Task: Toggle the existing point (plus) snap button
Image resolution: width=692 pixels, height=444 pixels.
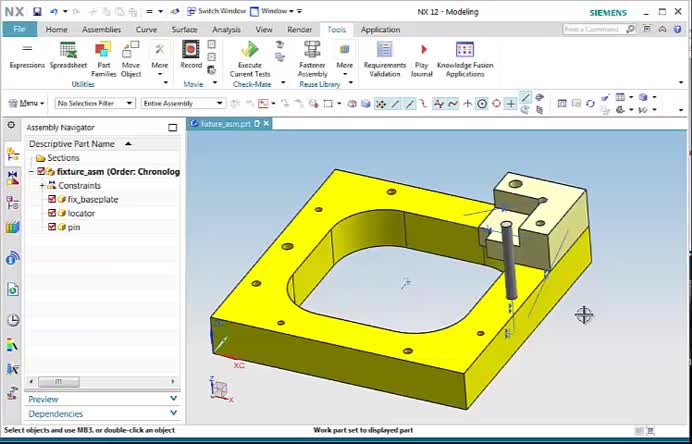Action: (x=511, y=104)
